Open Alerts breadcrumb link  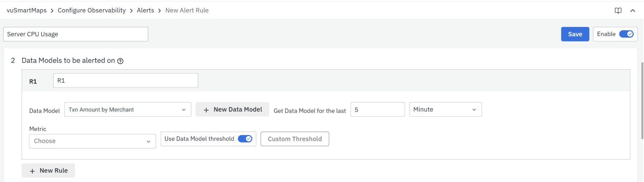[x=145, y=10]
